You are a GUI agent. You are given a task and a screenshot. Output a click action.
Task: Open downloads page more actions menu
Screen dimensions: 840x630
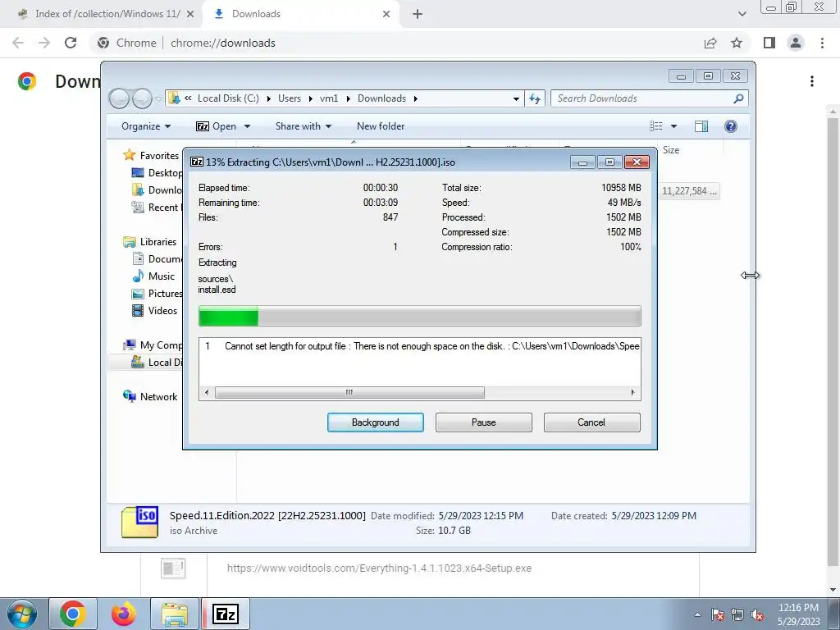point(812,81)
